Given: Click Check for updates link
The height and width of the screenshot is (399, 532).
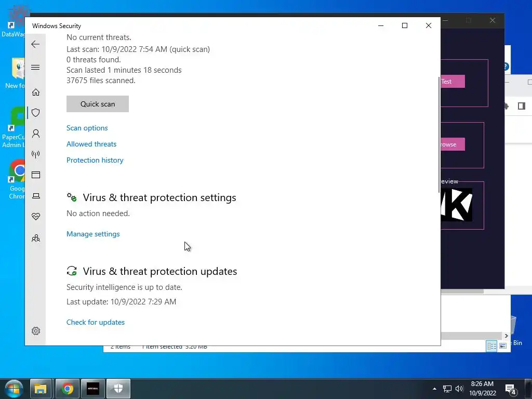Looking at the screenshot, I should pyautogui.click(x=96, y=322).
